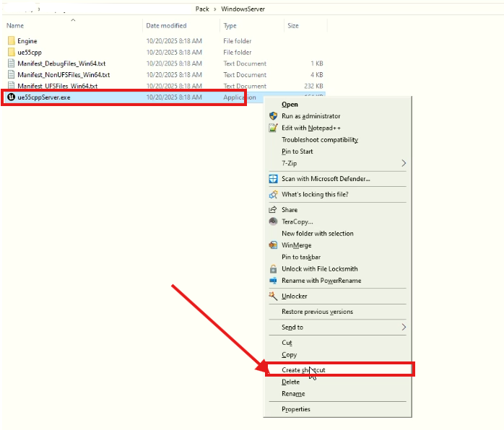Click the ue55cpp folder icon
This screenshot has width=504, height=430.
pos(11,53)
